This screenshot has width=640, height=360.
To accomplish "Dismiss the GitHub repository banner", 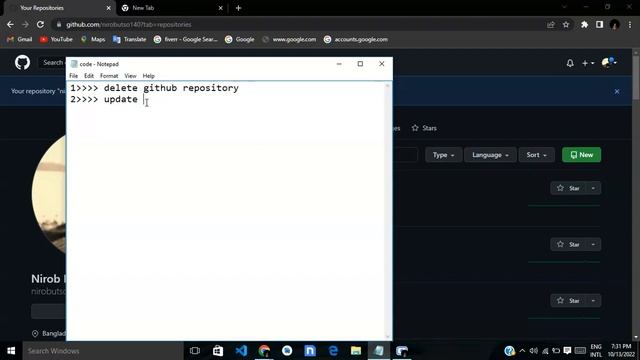I will (x=617, y=91).
